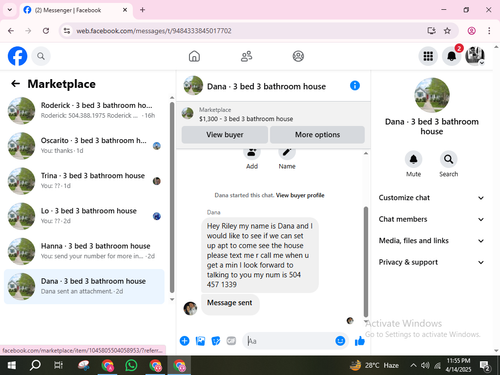
Task: Open the Windows Start button
Action: pyautogui.click(x=12, y=365)
